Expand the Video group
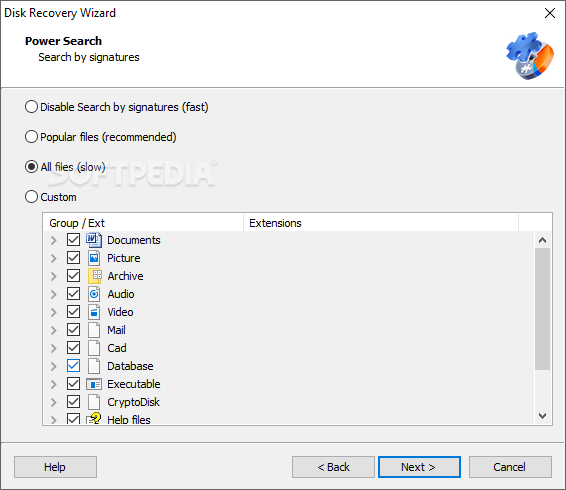This screenshot has height=490, width=566. (54, 312)
